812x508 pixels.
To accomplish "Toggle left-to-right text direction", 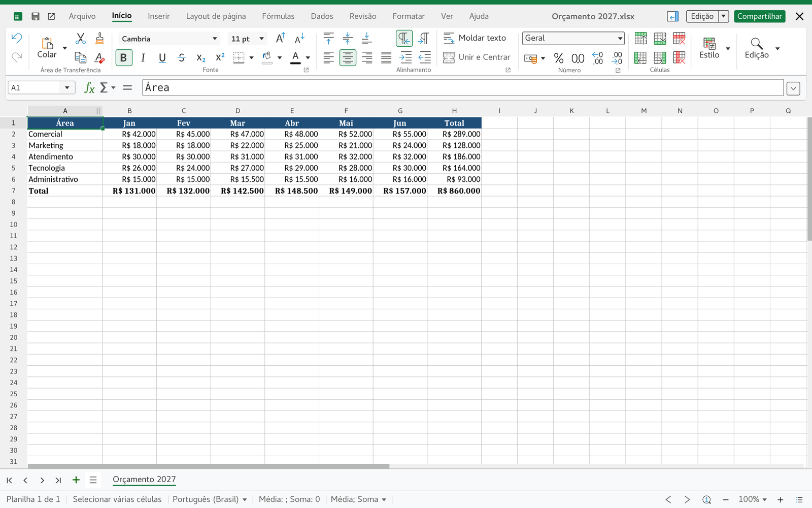I will coord(404,38).
